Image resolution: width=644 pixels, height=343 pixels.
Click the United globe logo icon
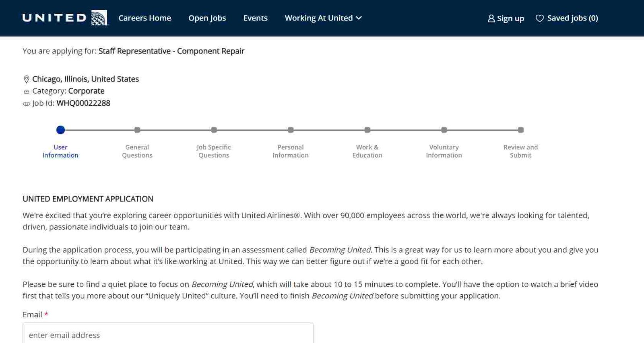(99, 18)
